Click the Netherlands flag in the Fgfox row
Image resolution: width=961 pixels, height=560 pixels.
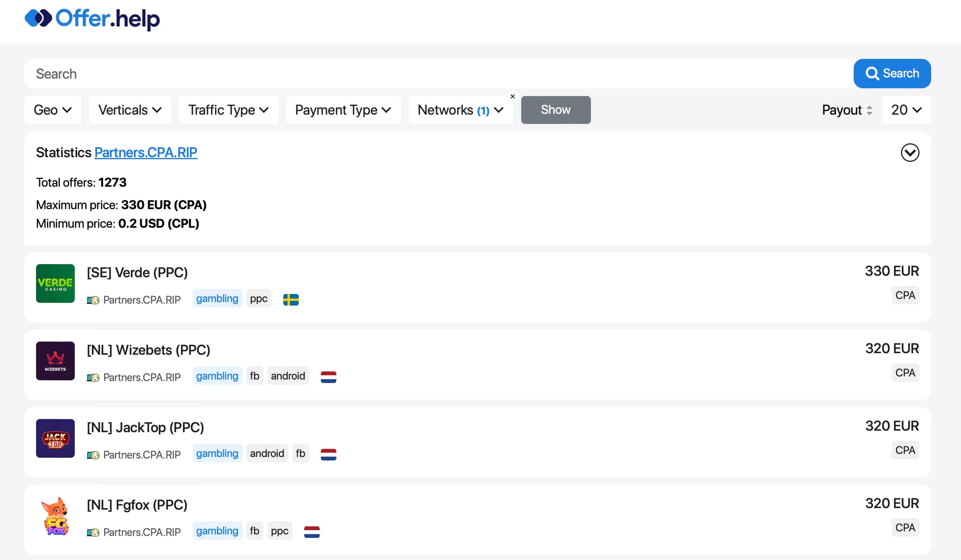[312, 532]
